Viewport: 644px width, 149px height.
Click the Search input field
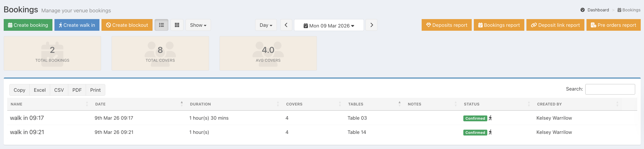(x=610, y=89)
